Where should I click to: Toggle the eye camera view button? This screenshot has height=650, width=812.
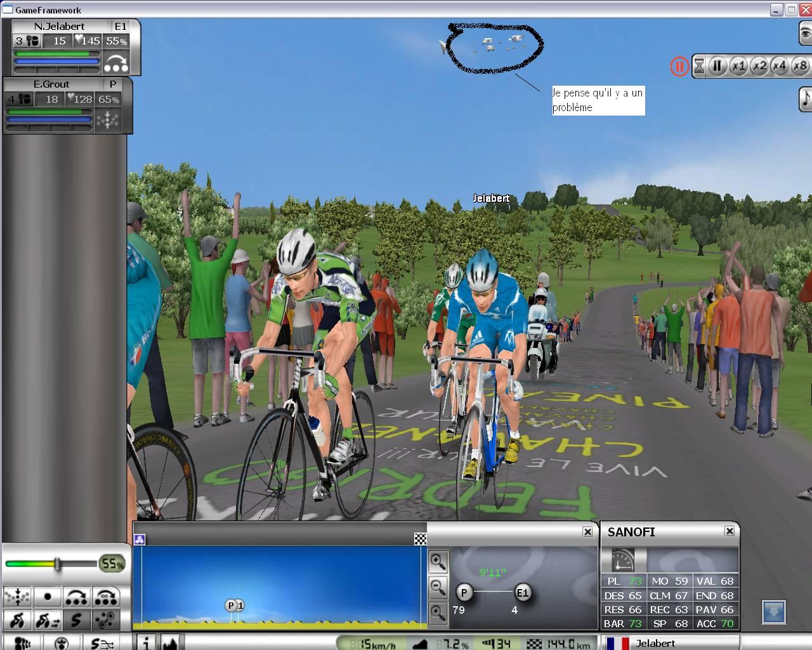pos(804,33)
